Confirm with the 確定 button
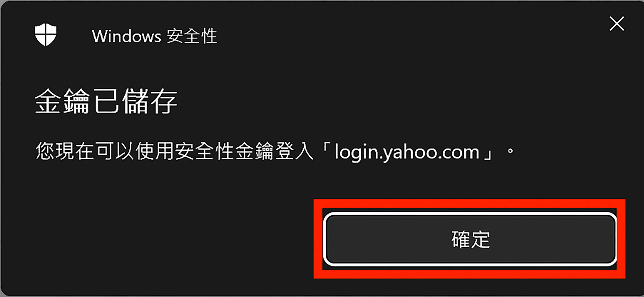Image resolution: width=644 pixels, height=297 pixels. coord(470,239)
